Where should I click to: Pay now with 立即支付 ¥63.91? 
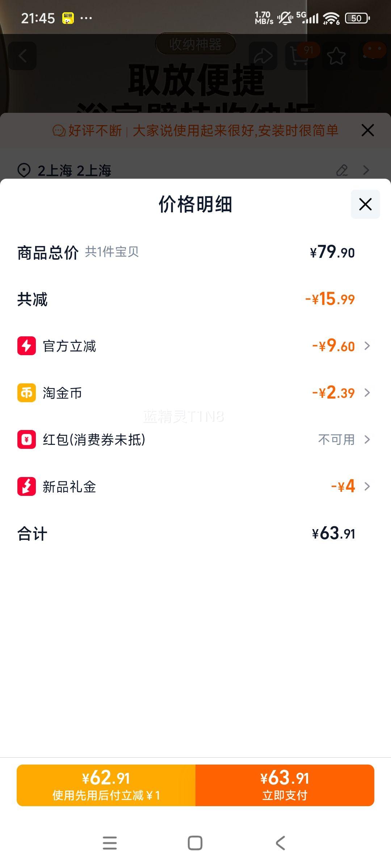[x=285, y=785]
